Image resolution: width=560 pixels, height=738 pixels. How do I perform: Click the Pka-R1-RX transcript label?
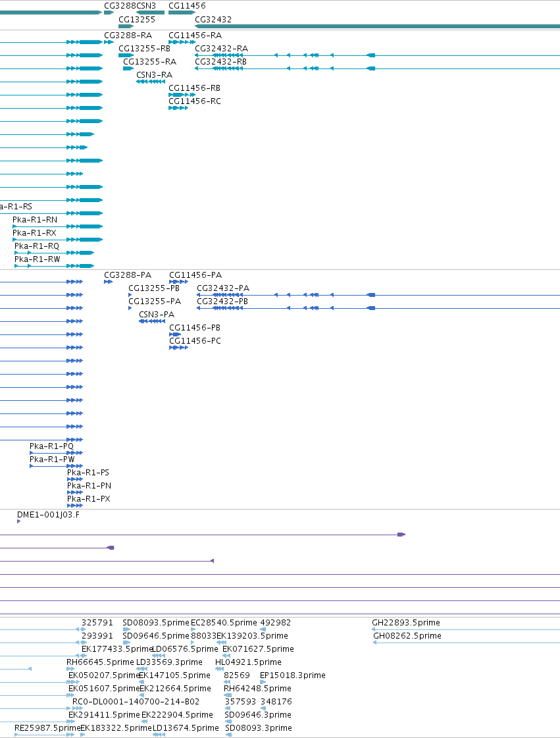click(x=34, y=233)
